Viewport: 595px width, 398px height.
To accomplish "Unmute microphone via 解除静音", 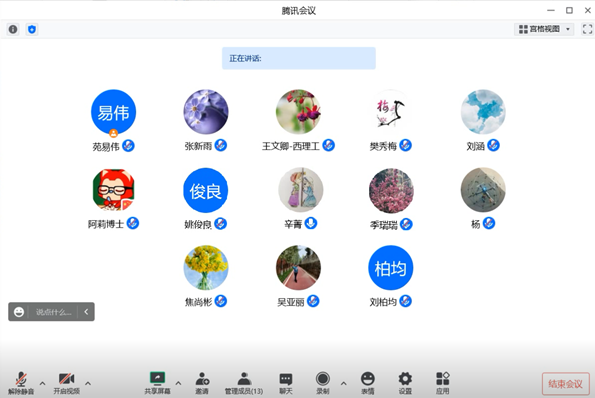I will point(21,383).
